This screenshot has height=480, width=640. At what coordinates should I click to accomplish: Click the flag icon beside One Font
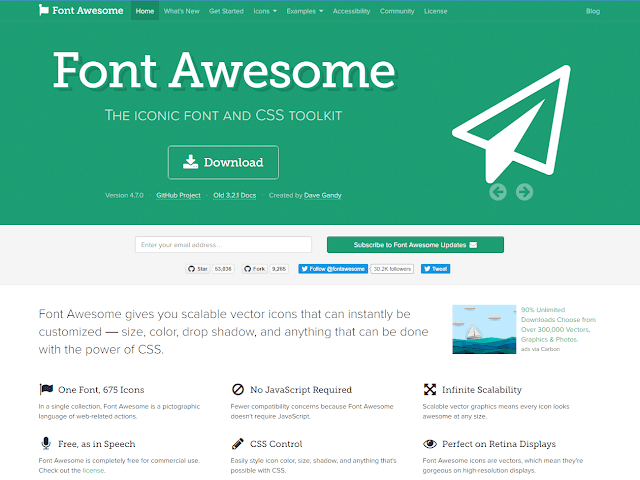point(46,389)
